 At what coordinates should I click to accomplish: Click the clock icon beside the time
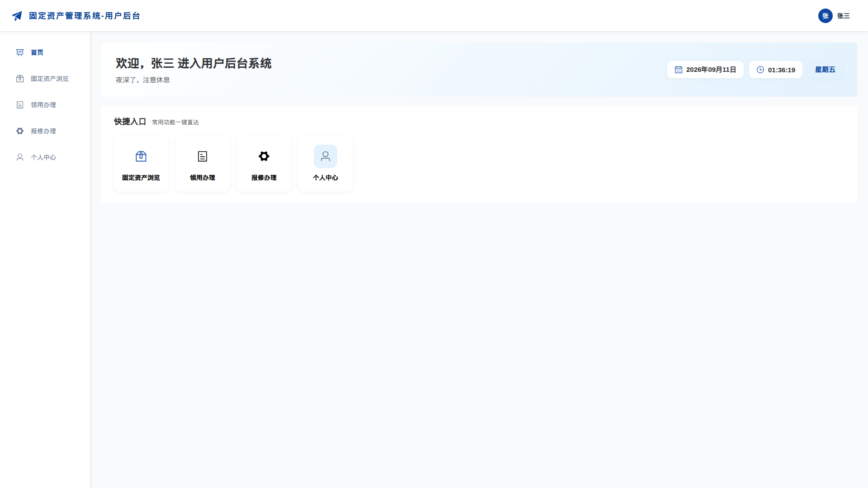[760, 70]
